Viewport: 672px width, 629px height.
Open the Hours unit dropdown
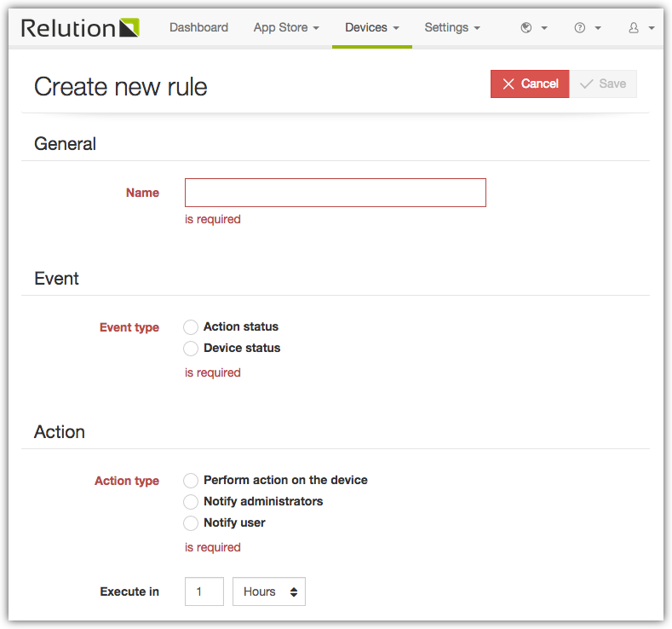pos(268,591)
